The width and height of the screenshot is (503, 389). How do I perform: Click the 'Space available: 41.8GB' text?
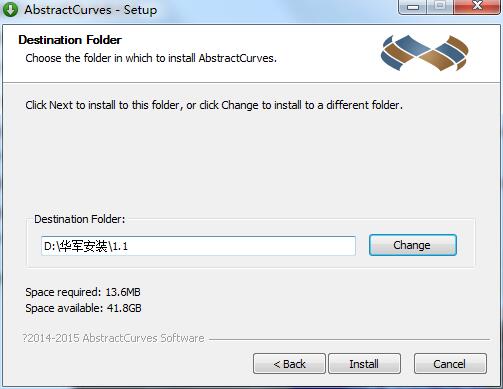[83, 308]
